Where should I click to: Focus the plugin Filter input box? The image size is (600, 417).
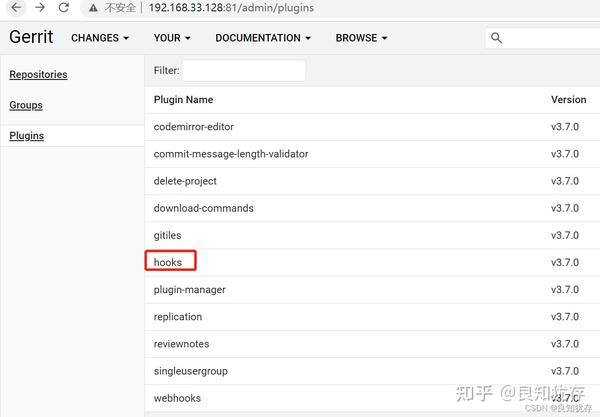coord(244,71)
